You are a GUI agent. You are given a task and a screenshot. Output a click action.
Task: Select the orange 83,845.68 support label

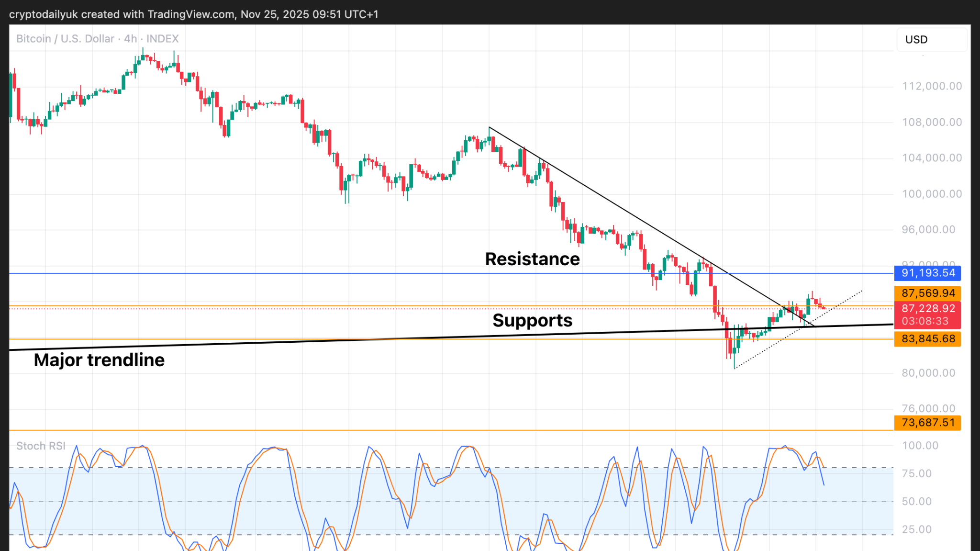tap(927, 339)
